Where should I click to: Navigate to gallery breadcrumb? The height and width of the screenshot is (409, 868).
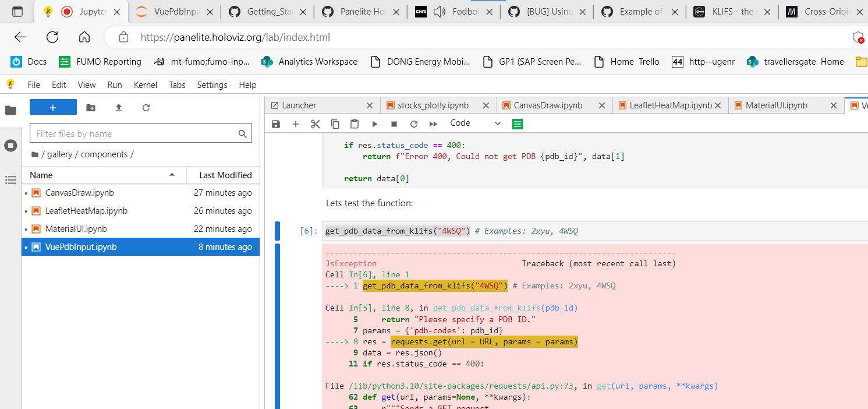point(60,154)
